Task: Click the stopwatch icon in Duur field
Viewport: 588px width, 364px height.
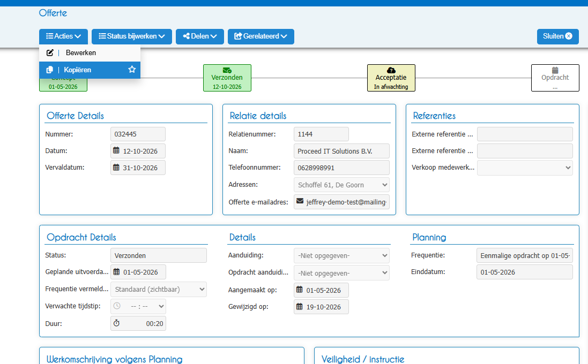Action: pos(117,323)
